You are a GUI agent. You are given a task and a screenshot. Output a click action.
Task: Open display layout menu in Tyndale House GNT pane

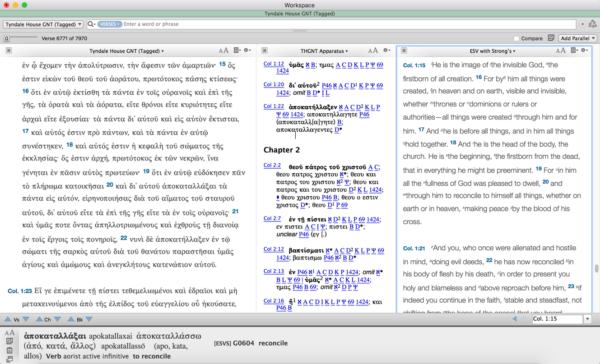(237, 50)
